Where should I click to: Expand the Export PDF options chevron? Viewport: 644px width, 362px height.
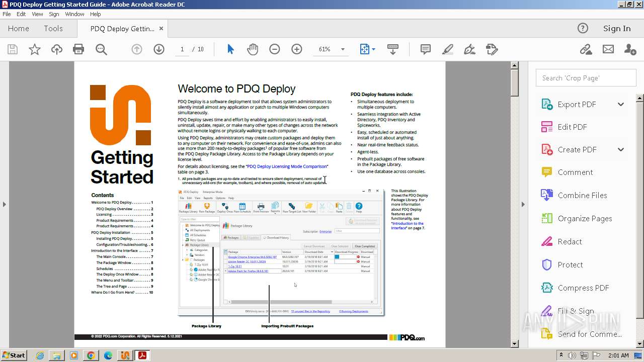(x=621, y=104)
